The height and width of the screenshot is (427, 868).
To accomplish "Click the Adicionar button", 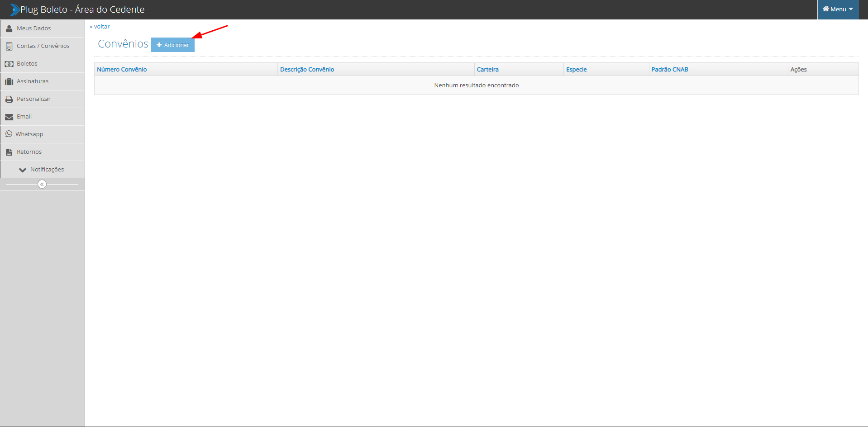I will tap(173, 45).
